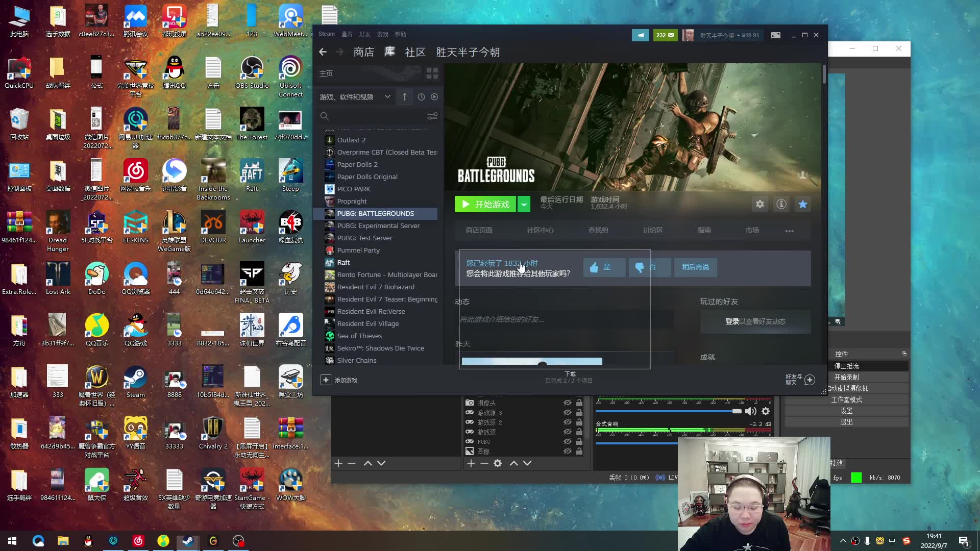Click green 开始游戏 play button
Image resolution: width=980 pixels, height=551 pixels.
[485, 205]
